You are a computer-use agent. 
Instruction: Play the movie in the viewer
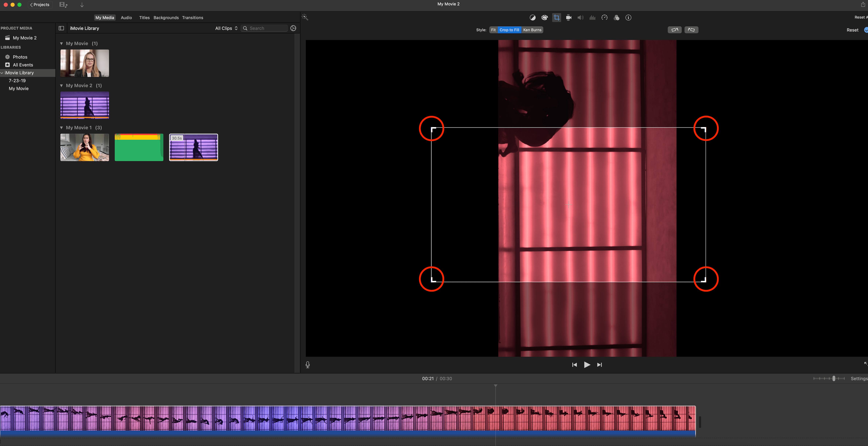(x=587, y=365)
